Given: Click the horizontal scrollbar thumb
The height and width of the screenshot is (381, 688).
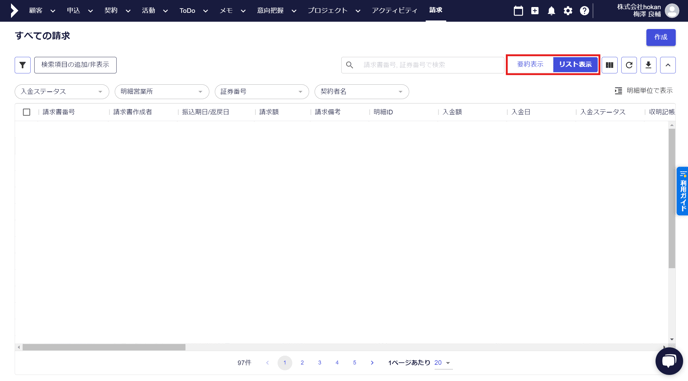Looking at the screenshot, I should coord(104,347).
